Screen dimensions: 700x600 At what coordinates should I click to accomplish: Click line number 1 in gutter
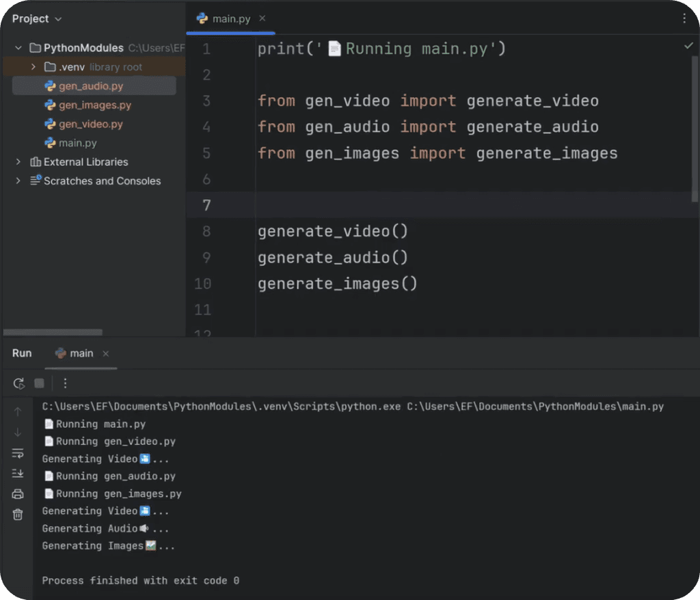[x=206, y=49]
